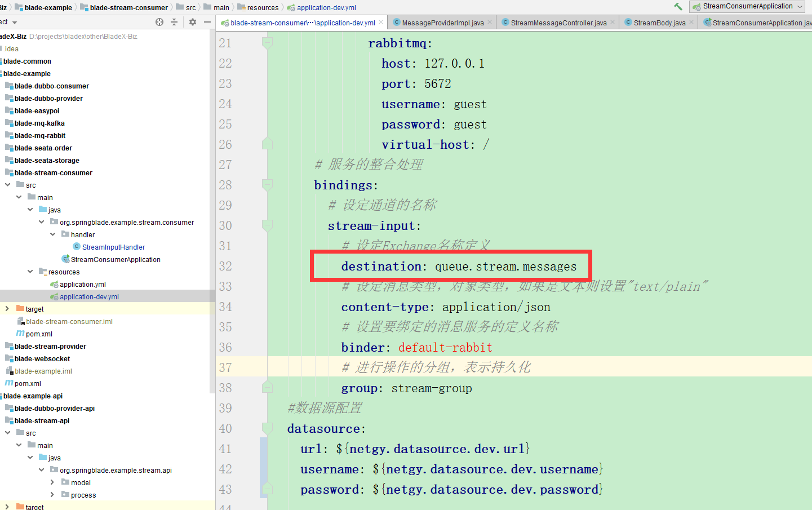
Task: Click the process package folder icon
Action: click(65, 495)
